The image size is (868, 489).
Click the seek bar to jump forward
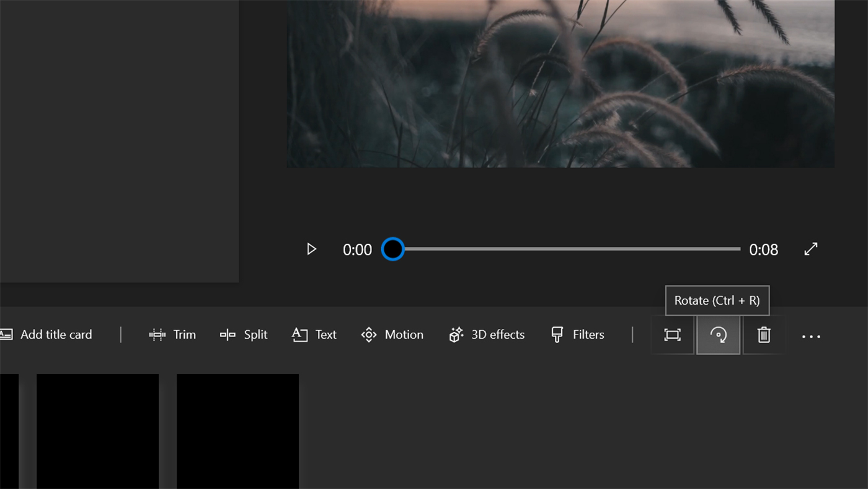coord(589,249)
